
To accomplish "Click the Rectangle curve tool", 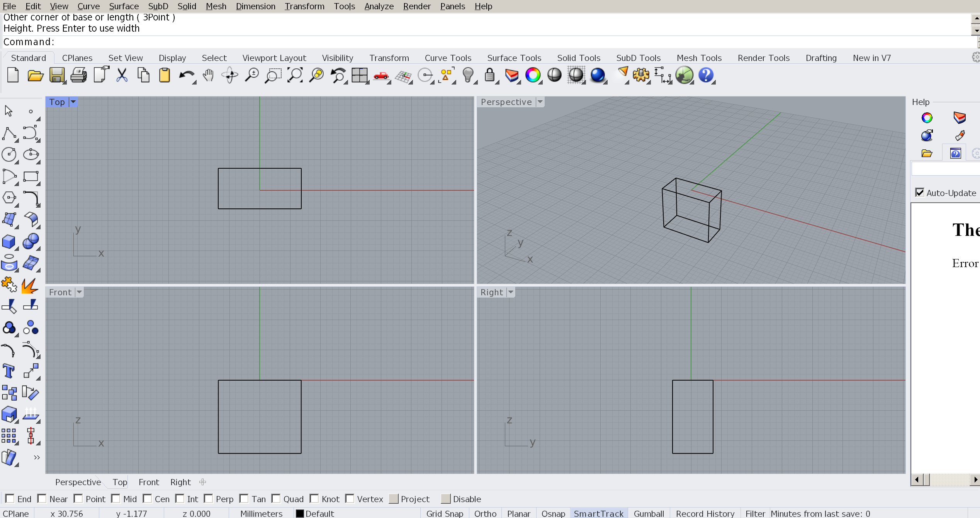I will (31, 176).
